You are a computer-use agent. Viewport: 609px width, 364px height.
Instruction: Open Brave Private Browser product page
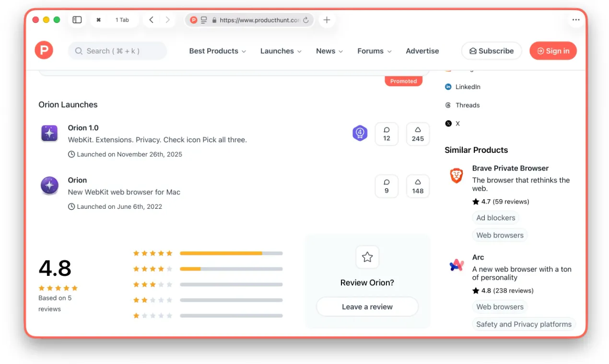point(510,168)
